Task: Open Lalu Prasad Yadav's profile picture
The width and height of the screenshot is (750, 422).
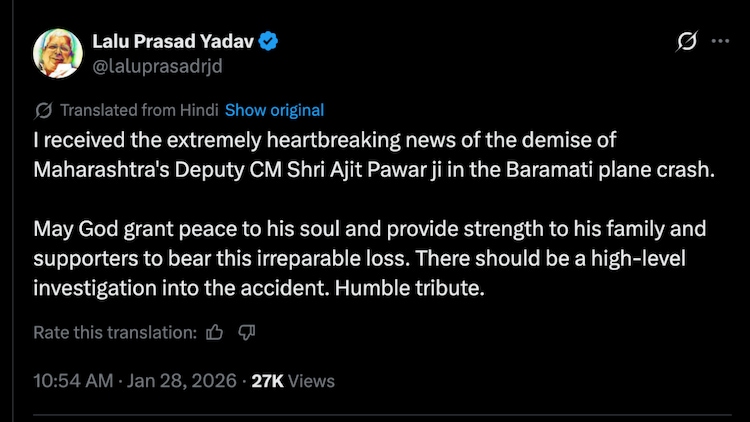Action: (58, 53)
